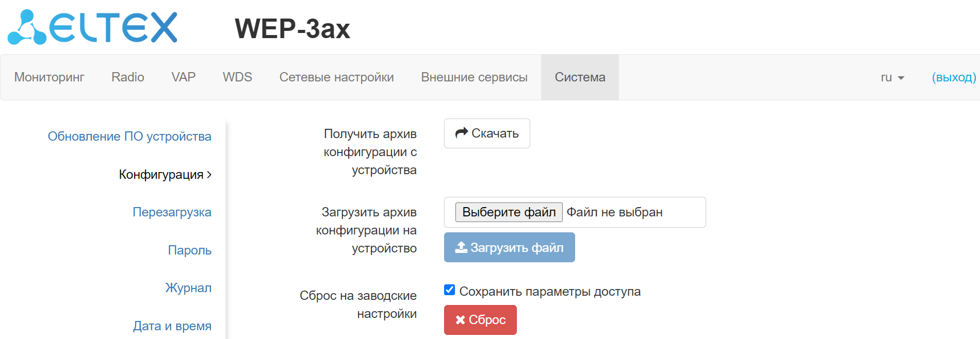
Task: Click the (выход) logout link
Action: point(954,77)
